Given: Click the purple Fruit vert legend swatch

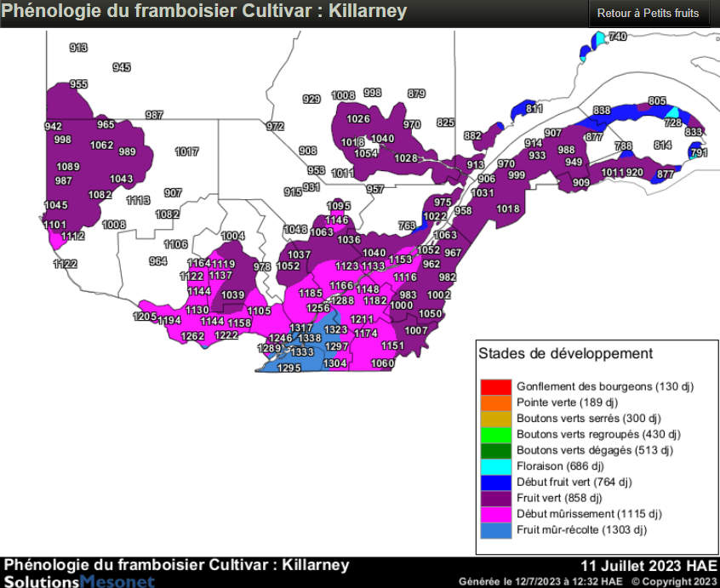Looking at the screenshot, I should point(495,499).
